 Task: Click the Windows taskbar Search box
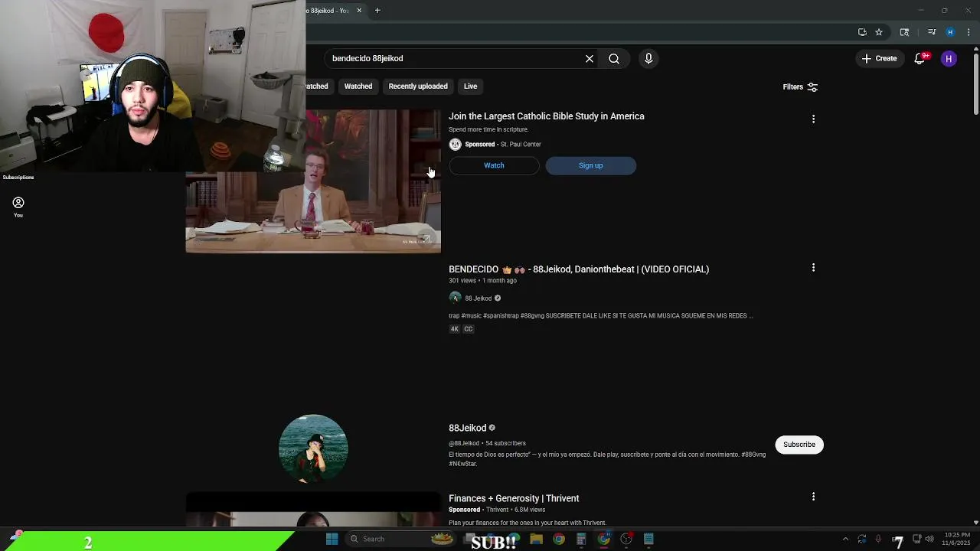coord(401,539)
